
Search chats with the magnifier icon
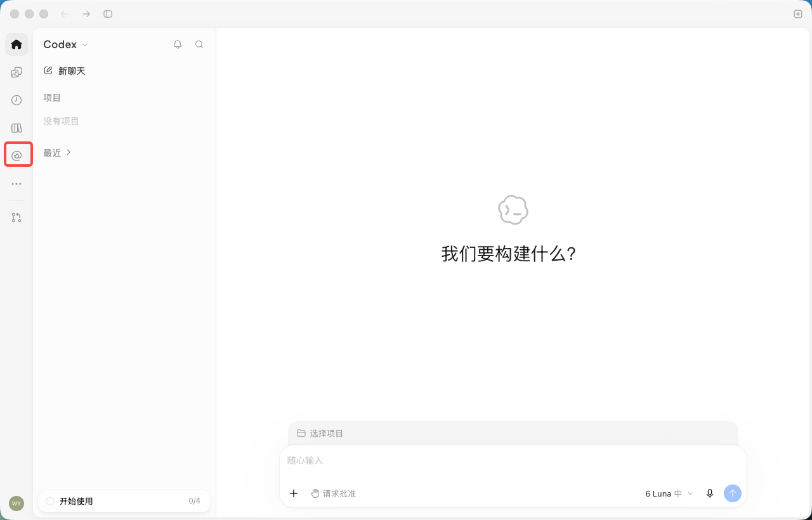[199, 44]
